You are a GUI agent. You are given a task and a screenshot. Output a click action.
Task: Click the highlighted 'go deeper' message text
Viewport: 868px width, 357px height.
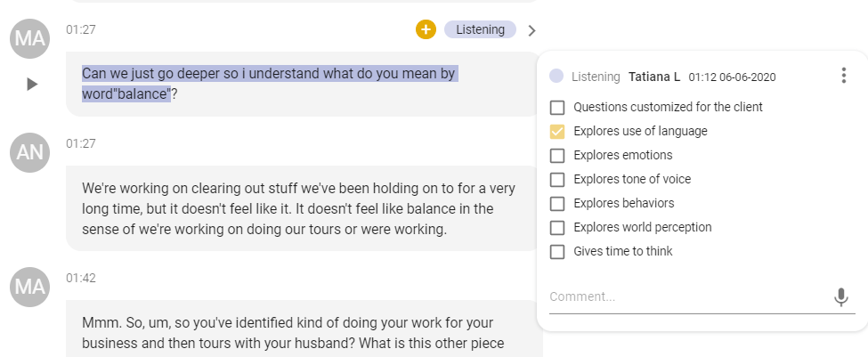coord(270,84)
